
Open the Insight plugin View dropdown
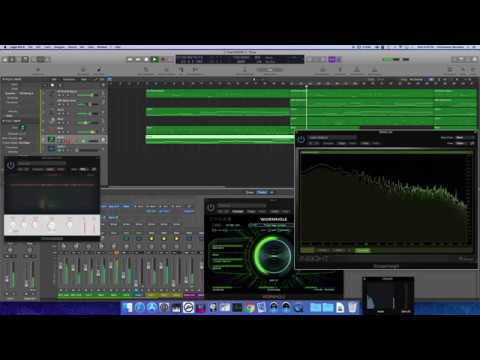[x=461, y=143]
